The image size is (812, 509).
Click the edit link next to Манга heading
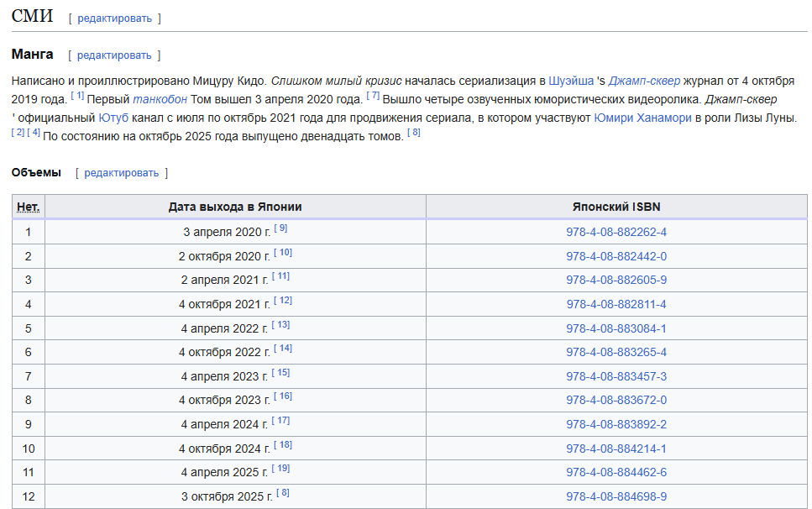[114, 55]
